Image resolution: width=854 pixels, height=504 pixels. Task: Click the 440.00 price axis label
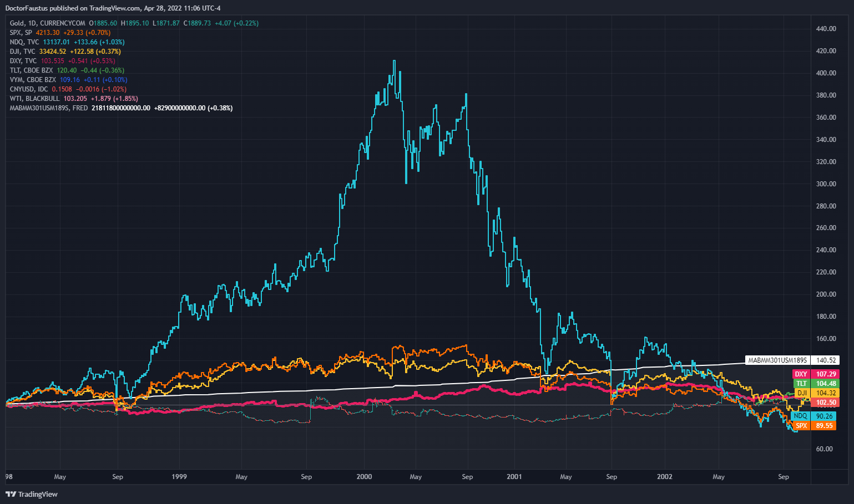pyautogui.click(x=826, y=29)
